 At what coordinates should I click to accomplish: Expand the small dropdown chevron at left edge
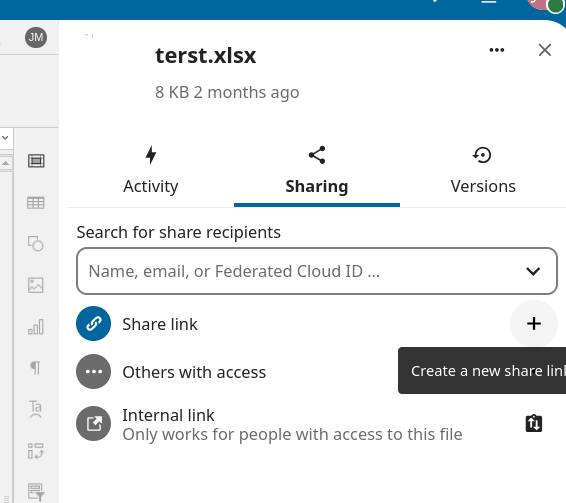click(x=5, y=138)
